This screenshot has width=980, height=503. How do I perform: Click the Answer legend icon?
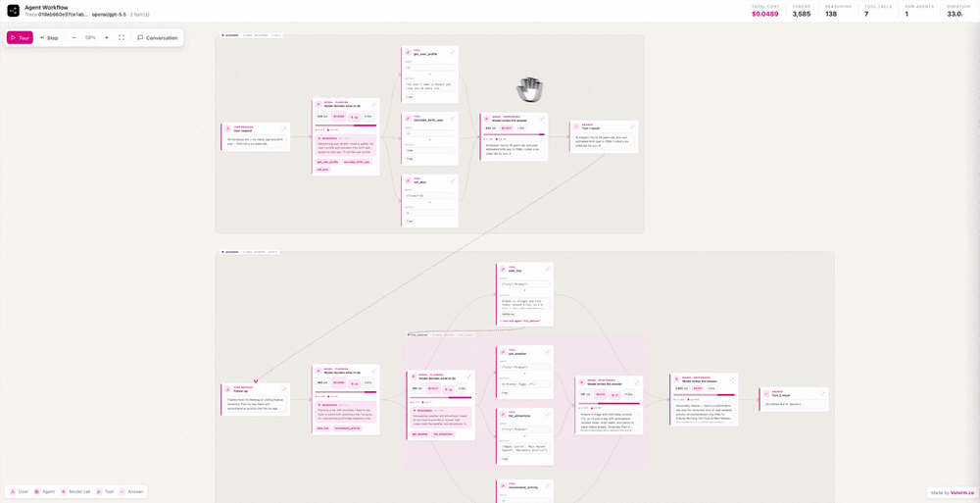coord(122,492)
